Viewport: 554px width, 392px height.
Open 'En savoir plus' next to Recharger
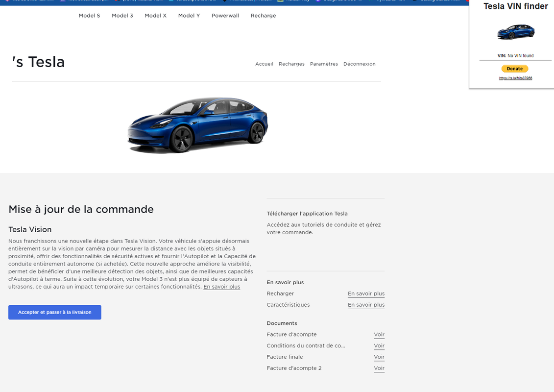coord(366,294)
